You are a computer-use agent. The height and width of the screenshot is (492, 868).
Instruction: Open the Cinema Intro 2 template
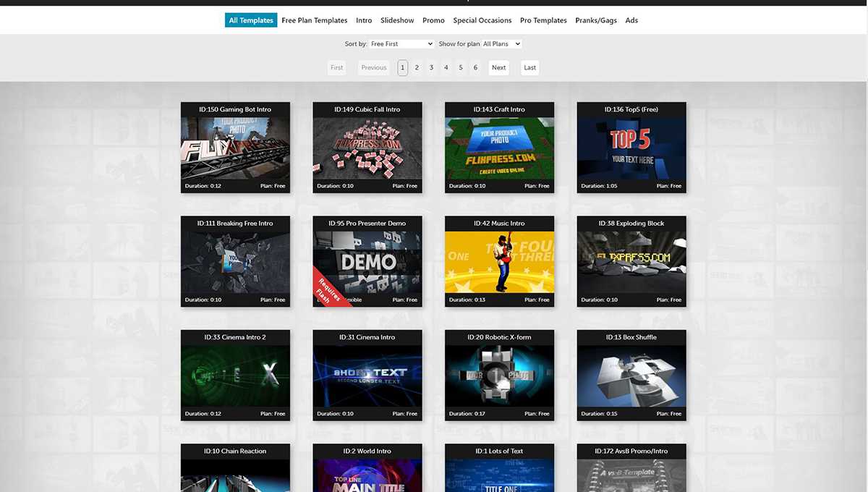pos(235,376)
